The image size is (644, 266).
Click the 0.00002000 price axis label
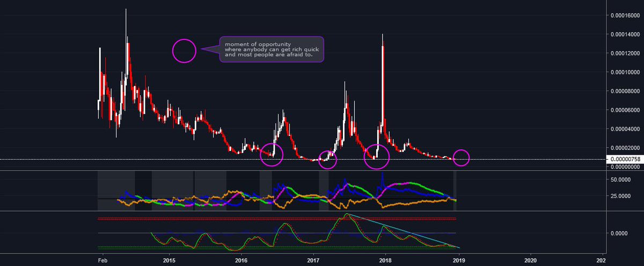pos(625,148)
